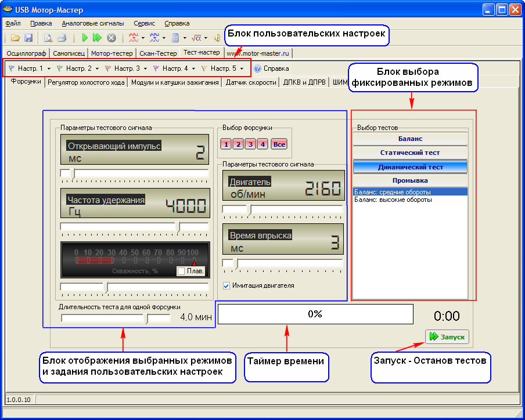Viewport: 525px width, 420px height.
Task: Open the Аналоговые сигналы menu
Action: [92, 24]
